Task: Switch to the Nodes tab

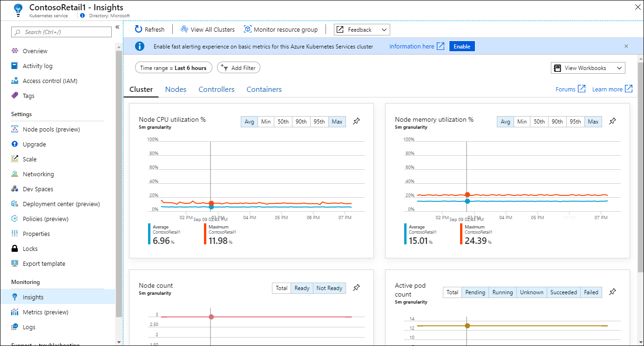Action: [x=176, y=90]
